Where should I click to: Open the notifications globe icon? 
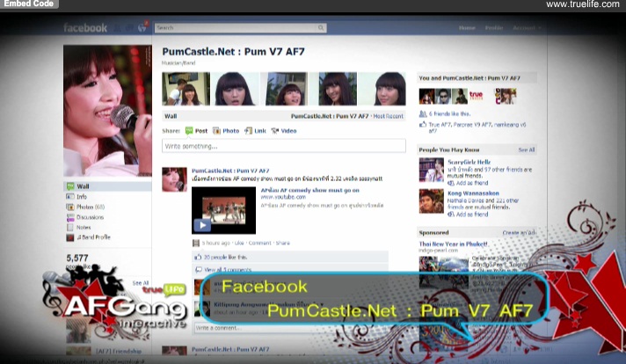(142, 28)
